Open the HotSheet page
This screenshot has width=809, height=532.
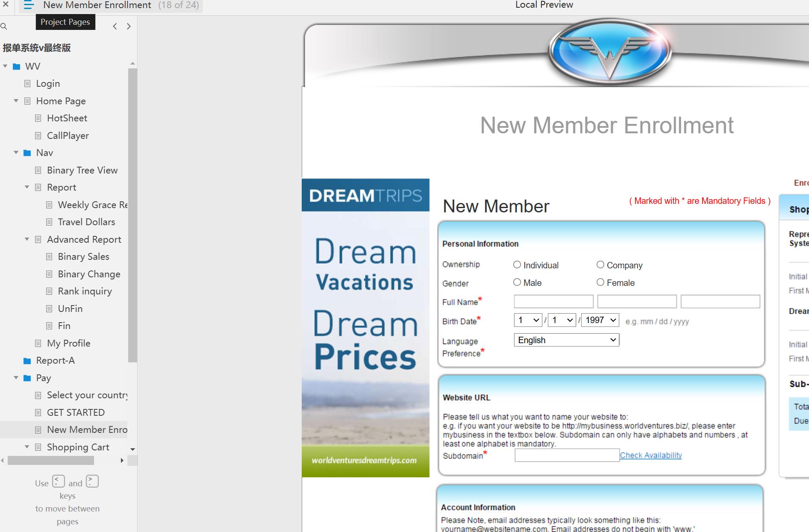[67, 118]
